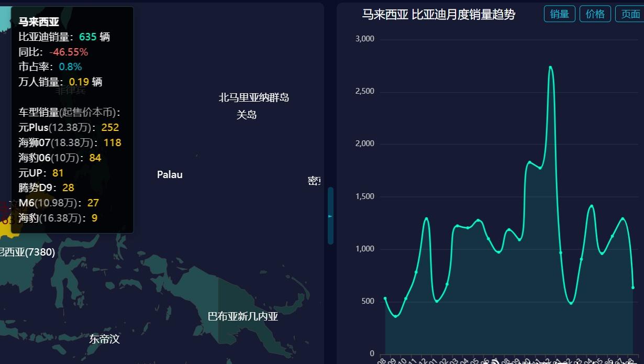The height and width of the screenshot is (364, 644).
Task: Click the 腾势D9 28 row
Action: 46,187
